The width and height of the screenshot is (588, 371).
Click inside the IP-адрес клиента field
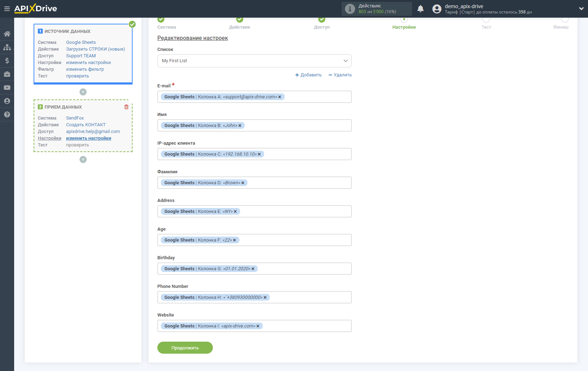pyautogui.click(x=255, y=154)
